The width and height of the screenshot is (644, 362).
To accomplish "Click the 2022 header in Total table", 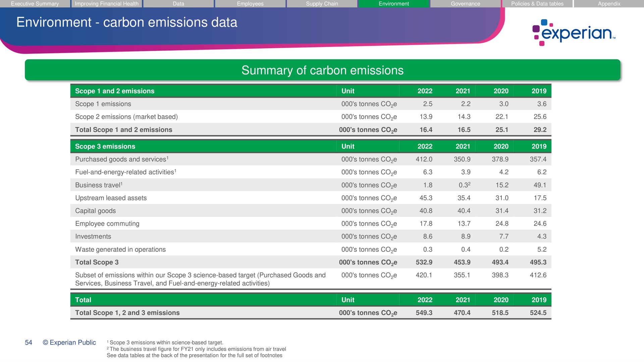I will (425, 300).
